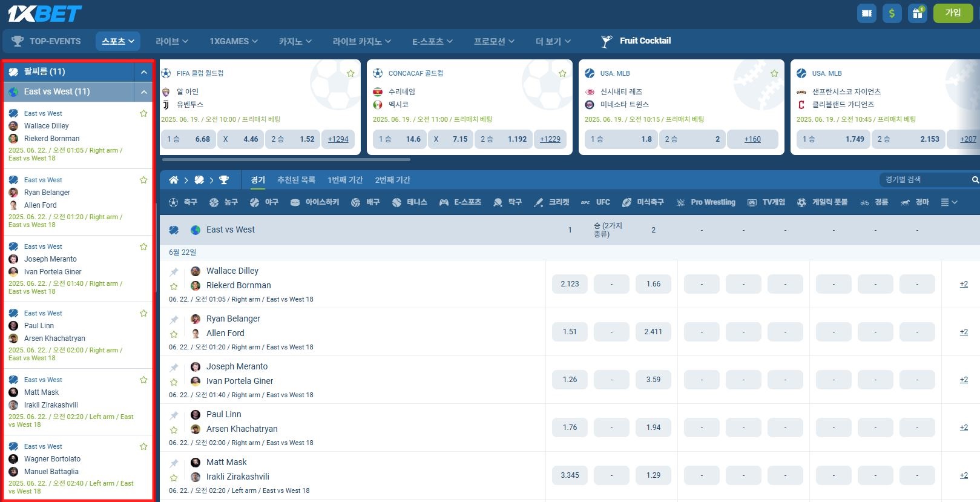Open more sports filter list menu
This screenshot has height=502, width=980.
point(949,202)
